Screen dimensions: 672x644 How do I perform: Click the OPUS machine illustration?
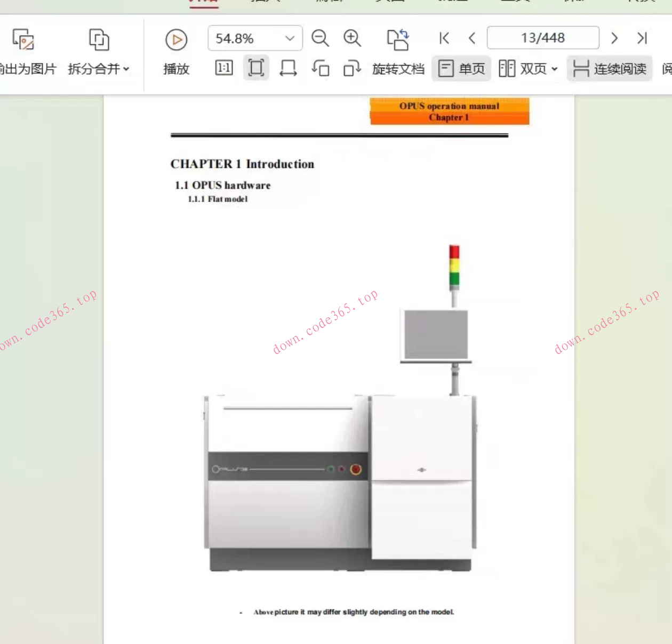[x=340, y=409]
